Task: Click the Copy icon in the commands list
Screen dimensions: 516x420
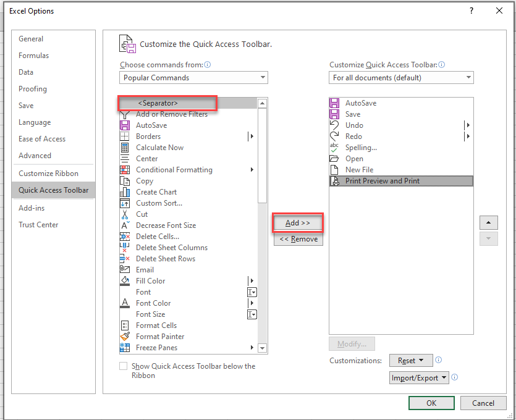Action: (125, 181)
